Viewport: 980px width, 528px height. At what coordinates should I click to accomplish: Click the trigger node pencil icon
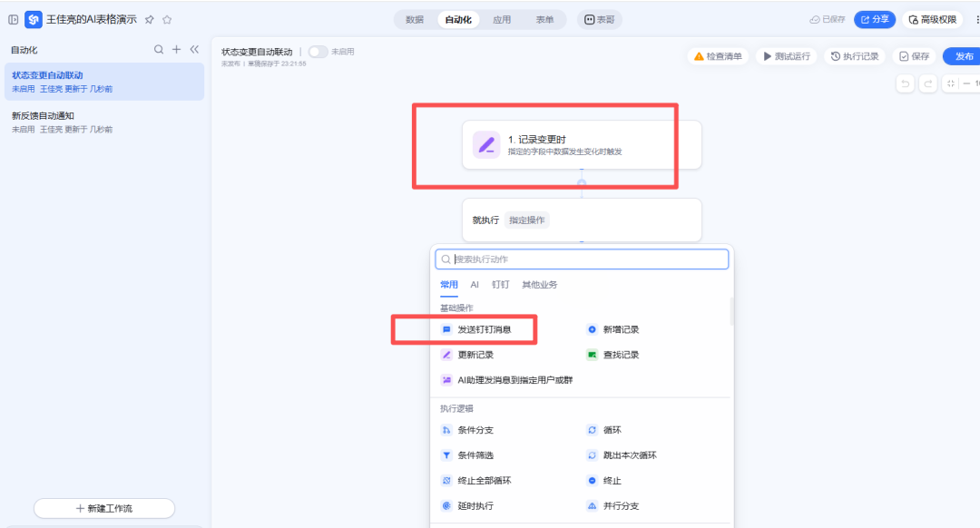(x=486, y=145)
